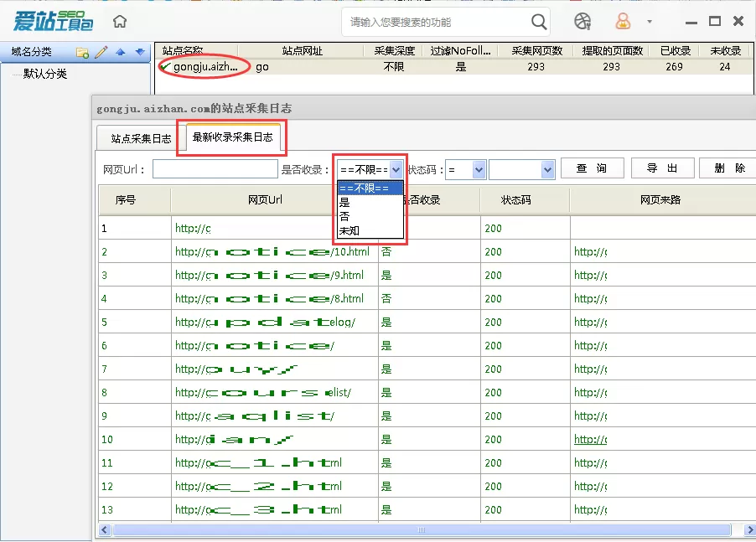Click the home icon in header

[120, 21]
